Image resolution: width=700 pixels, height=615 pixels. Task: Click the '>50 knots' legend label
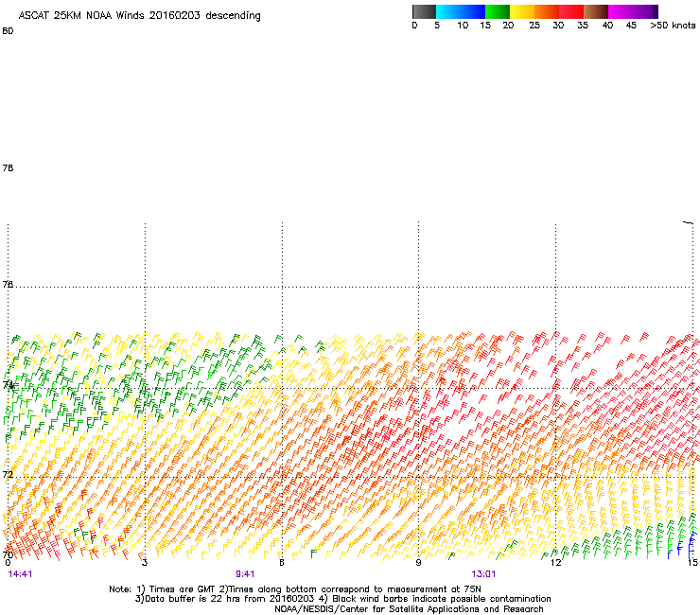pos(673,26)
